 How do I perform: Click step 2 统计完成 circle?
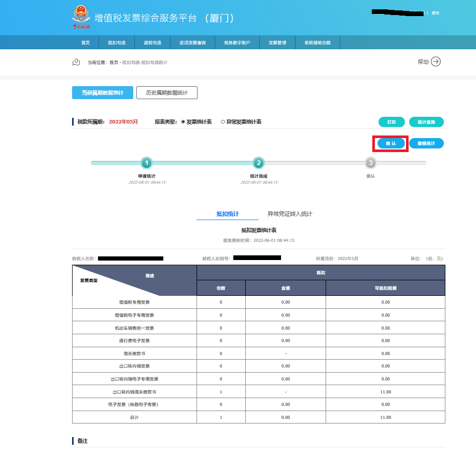click(259, 163)
